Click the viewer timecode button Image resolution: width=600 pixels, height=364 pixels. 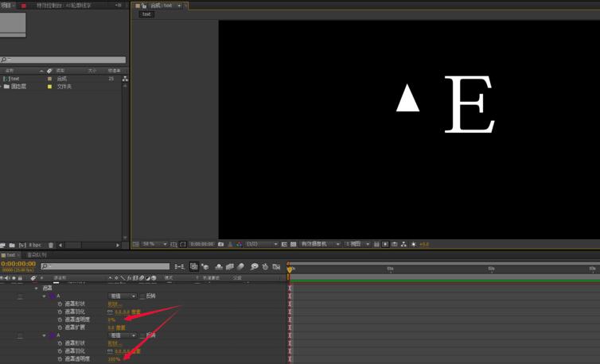point(202,244)
